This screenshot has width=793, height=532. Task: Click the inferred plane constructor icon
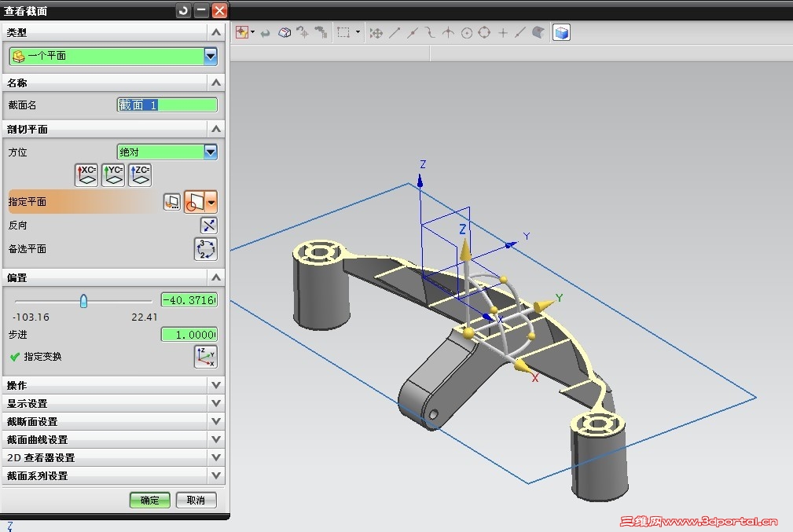coord(195,202)
